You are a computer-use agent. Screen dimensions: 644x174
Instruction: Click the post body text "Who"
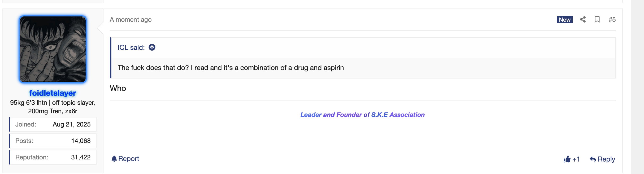(118, 88)
